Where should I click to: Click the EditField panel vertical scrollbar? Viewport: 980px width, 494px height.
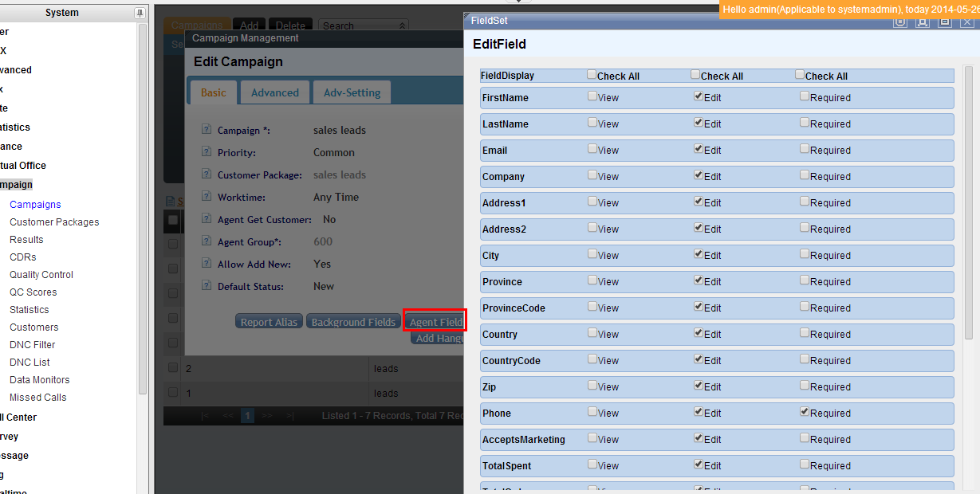pos(969,199)
